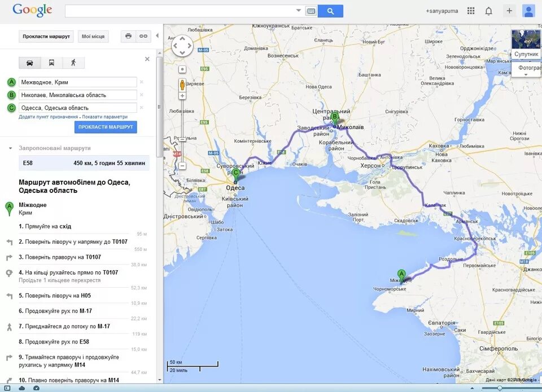Click the Херсон city label on map
Screen dimensions: 542x392
click(370, 166)
